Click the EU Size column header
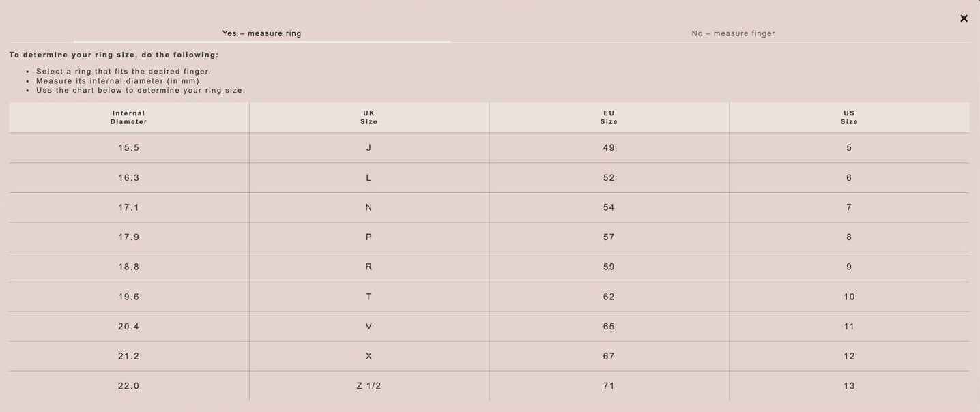The width and height of the screenshot is (980, 412). click(x=609, y=117)
